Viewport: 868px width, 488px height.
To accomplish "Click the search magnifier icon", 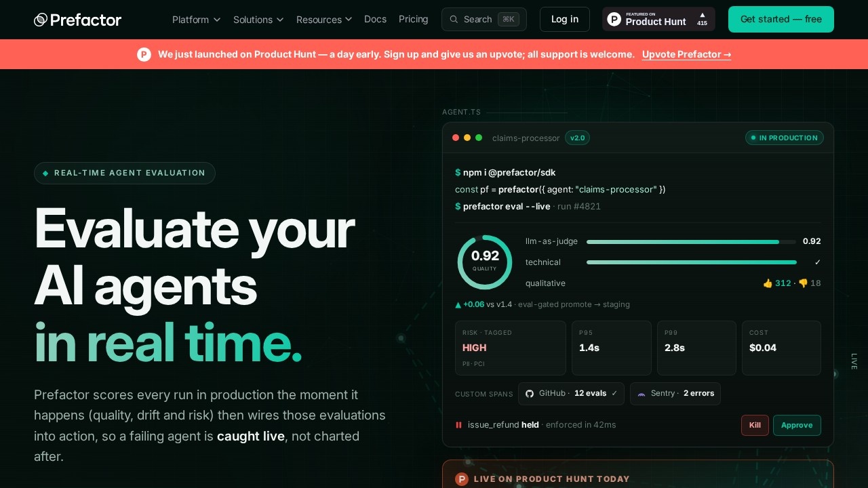I will (x=454, y=19).
